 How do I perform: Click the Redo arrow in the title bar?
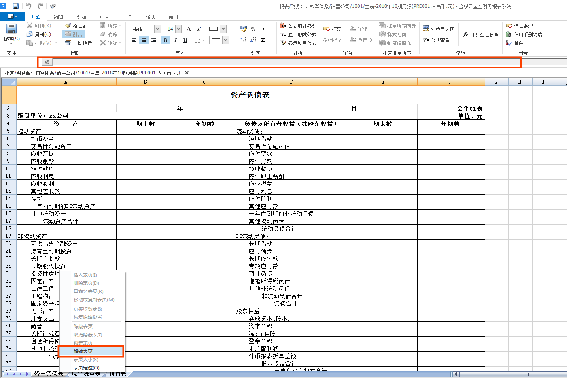click(x=40, y=6)
